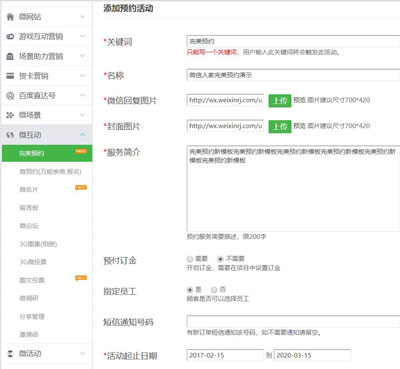This screenshot has width=400, height=369.
Task: Click the link icon beside 微互动
Action: 10,135
